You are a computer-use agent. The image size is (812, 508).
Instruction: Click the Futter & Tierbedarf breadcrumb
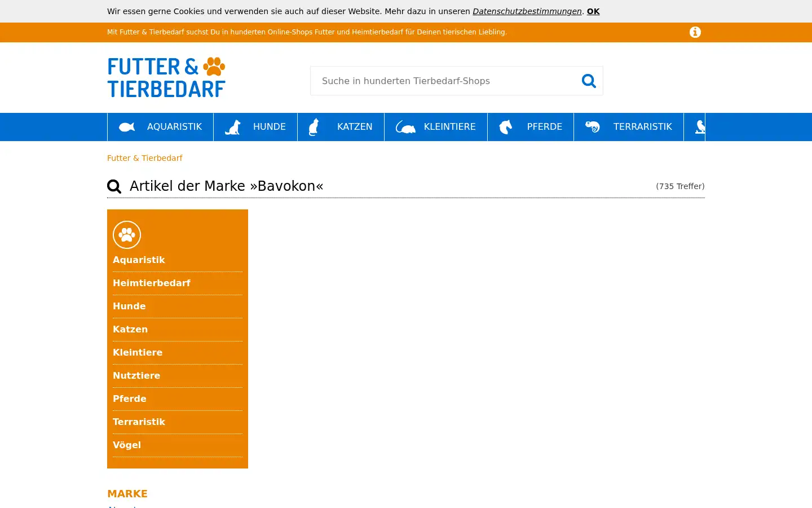click(x=145, y=158)
